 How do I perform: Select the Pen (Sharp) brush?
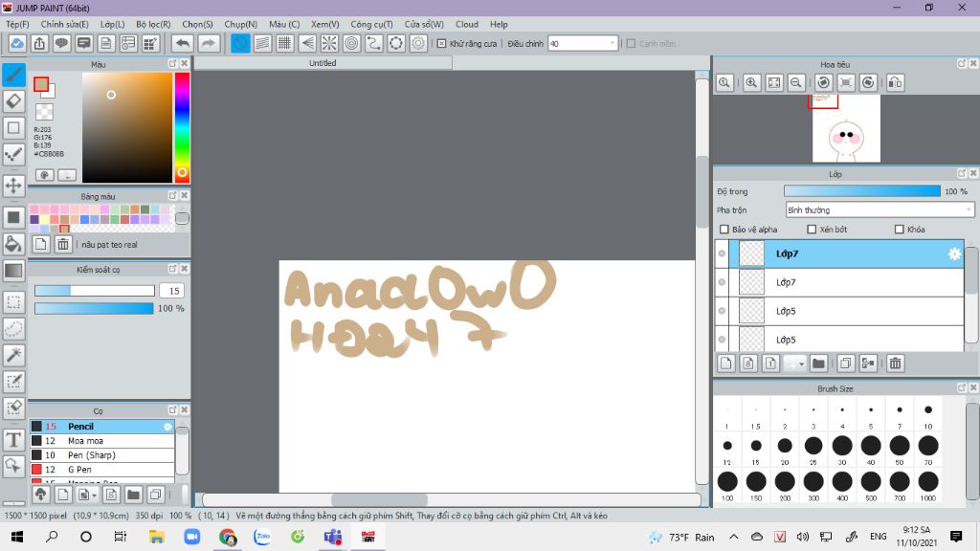[x=102, y=454]
